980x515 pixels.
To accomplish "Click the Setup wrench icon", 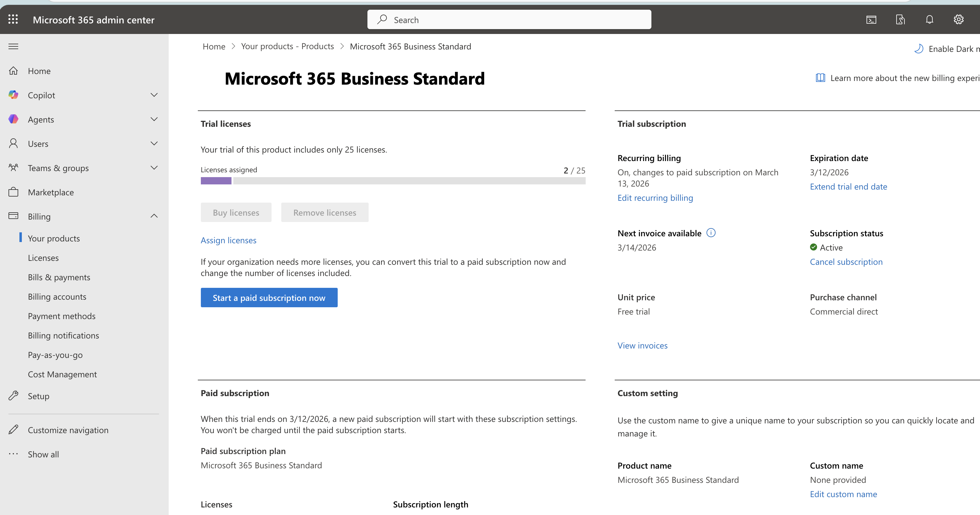I will point(13,396).
